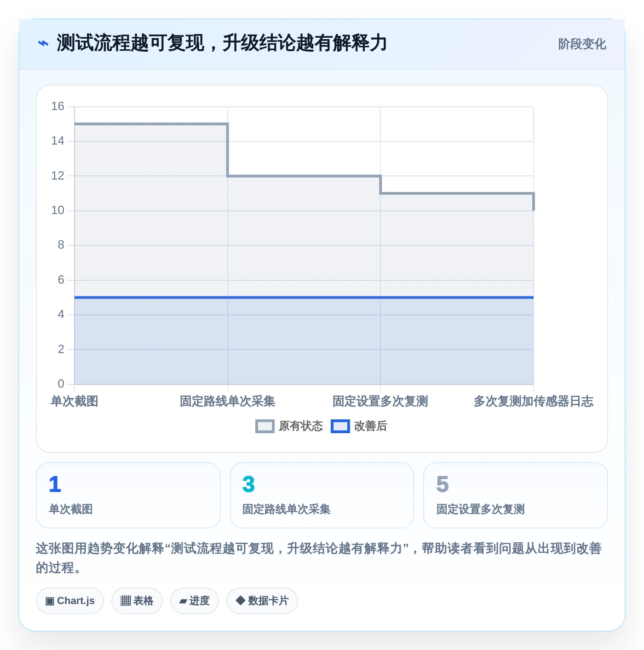Toggle the 原有状态 legend swatch
Screen dimensions: 644x650
point(264,426)
